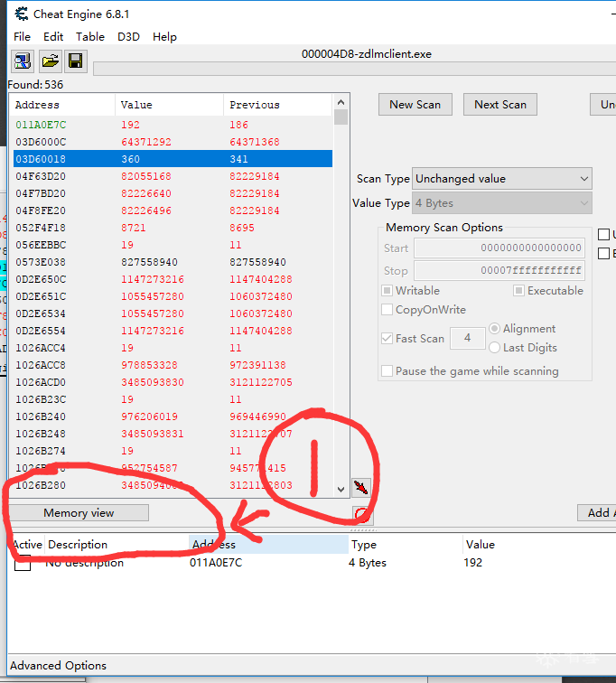Toggle the CopyOnWrite checkbox

click(387, 310)
